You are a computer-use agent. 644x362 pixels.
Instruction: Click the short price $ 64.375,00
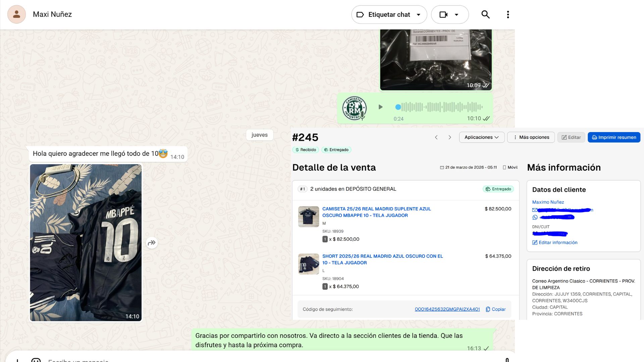[498, 256]
